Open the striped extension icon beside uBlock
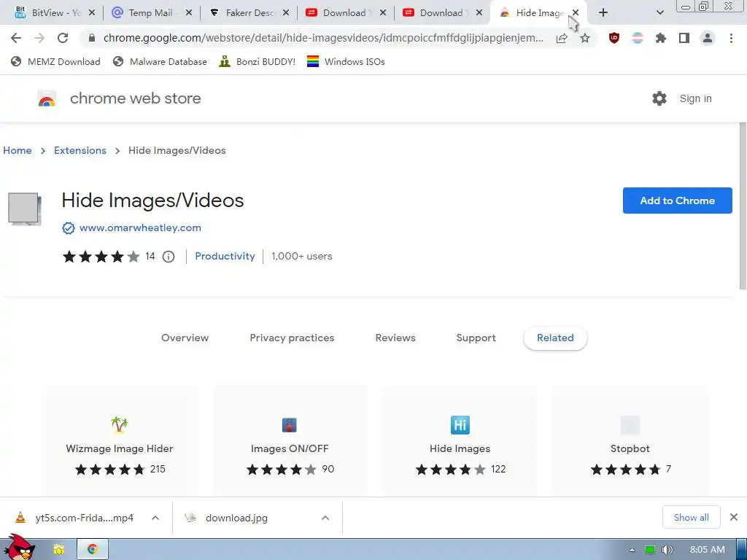Viewport: 747px width, 560px height. (x=638, y=38)
